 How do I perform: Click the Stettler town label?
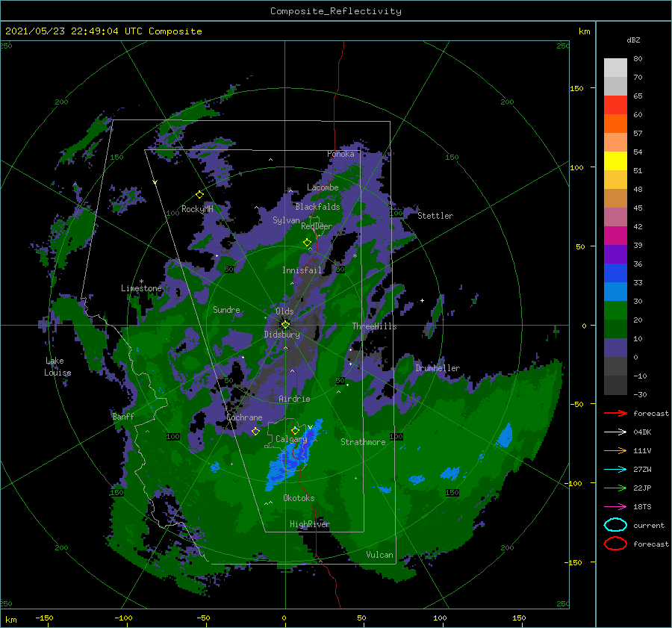coord(435,216)
